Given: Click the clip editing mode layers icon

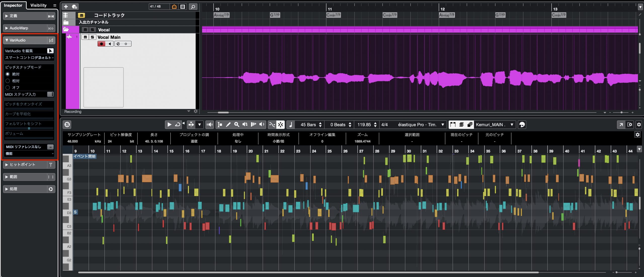Looking at the screenshot, I should pos(461,125).
